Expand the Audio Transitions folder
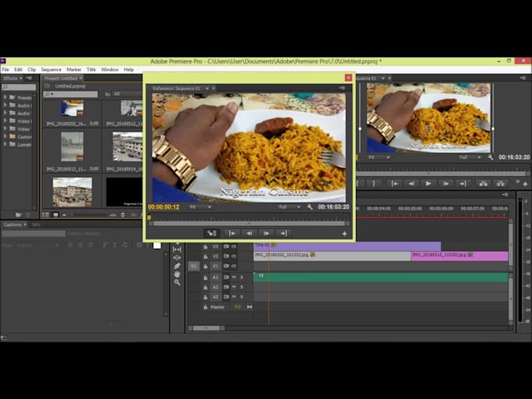This screenshot has width=532, height=399. coord(5,113)
